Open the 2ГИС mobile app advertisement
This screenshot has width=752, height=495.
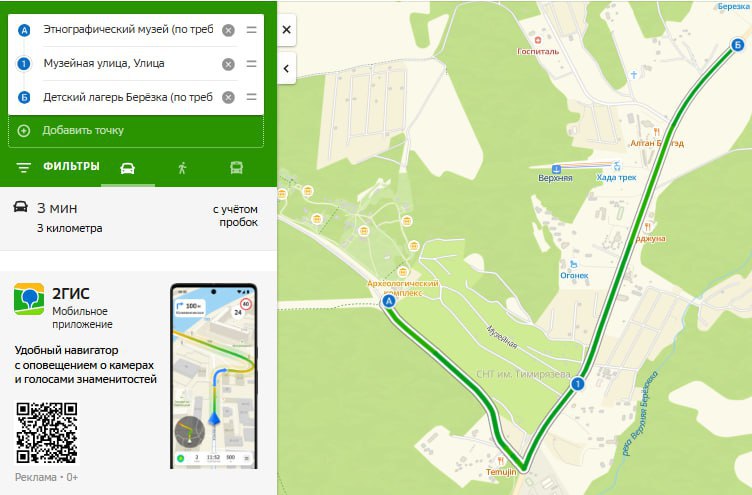[138, 379]
